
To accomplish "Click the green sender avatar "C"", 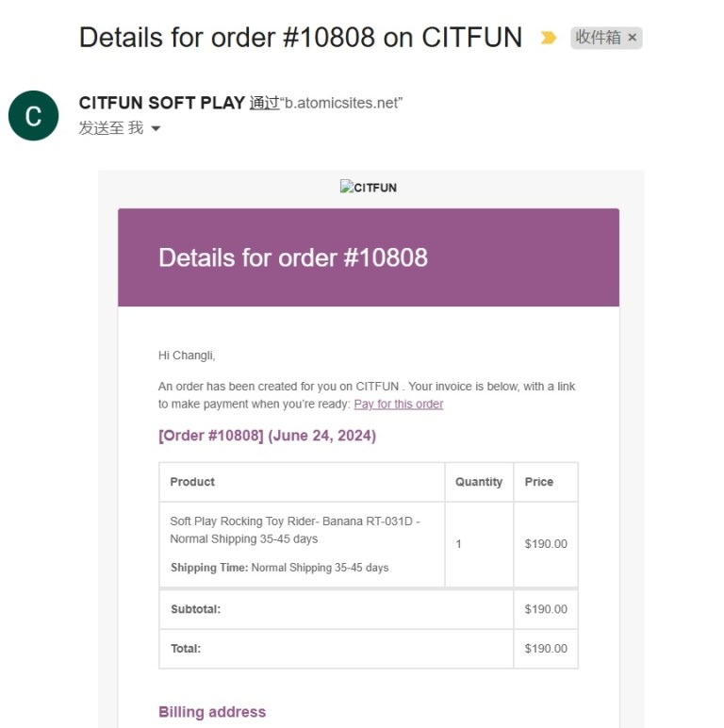I will [33, 116].
